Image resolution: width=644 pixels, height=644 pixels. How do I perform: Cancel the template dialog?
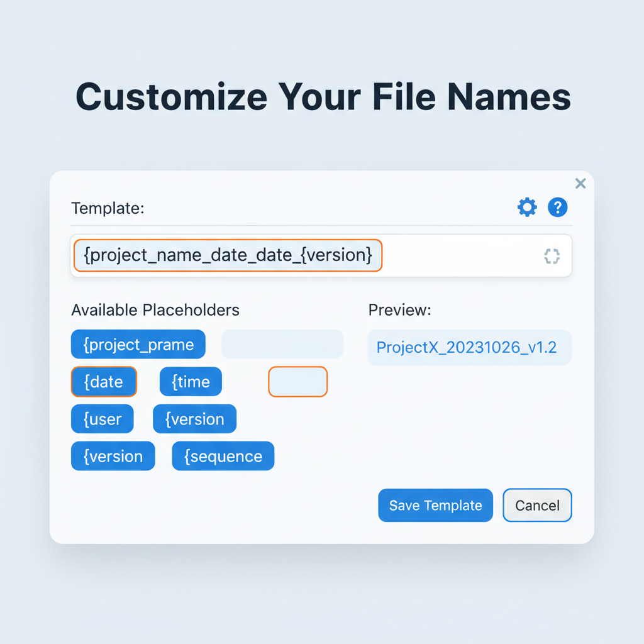tap(537, 505)
